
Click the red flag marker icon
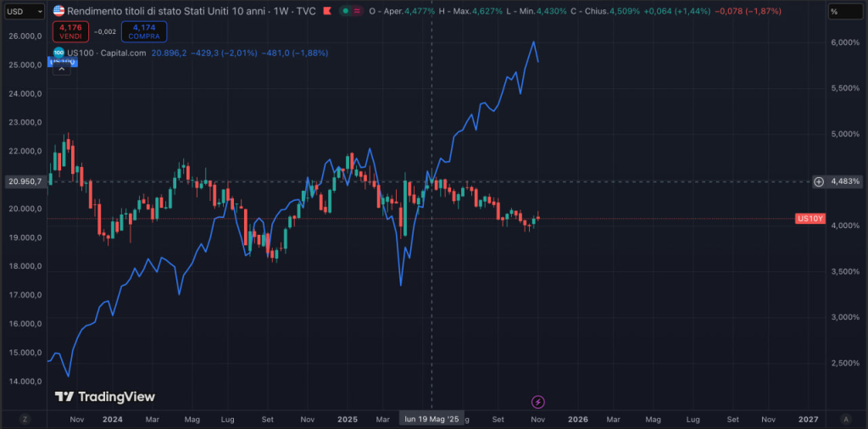pyautogui.click(x=326, y=11)
